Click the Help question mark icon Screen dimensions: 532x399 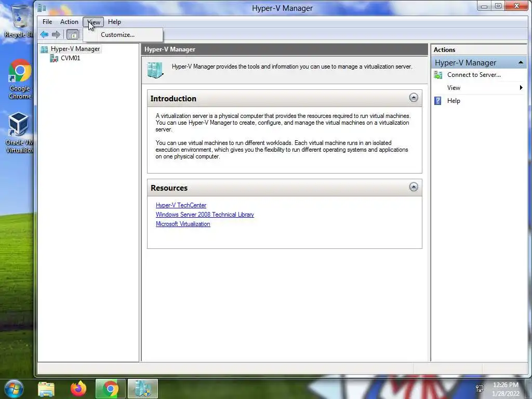pos(438,101)
